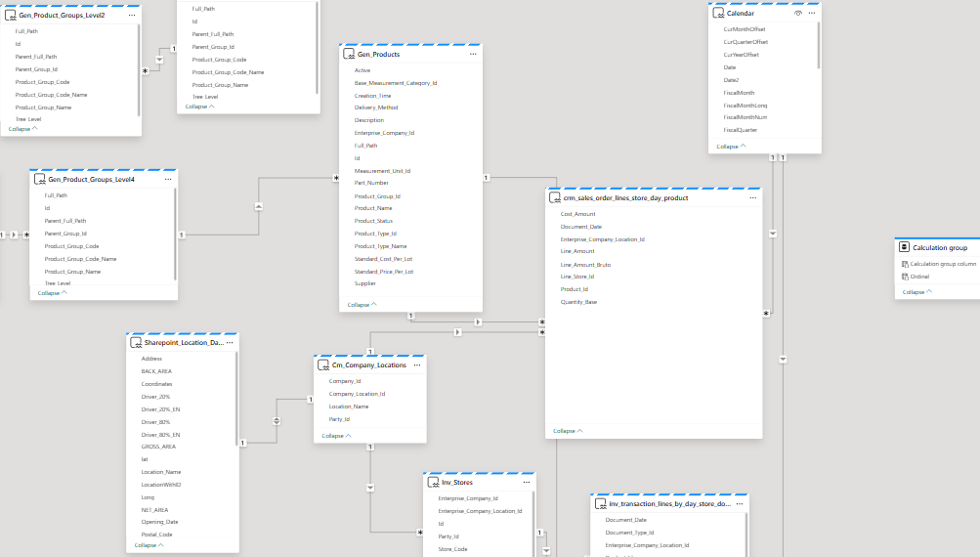Select Standard_Cost_Per_Lot field in Gen_Products
The width and height of the screenshot is (980, 557).
(384, 259)
